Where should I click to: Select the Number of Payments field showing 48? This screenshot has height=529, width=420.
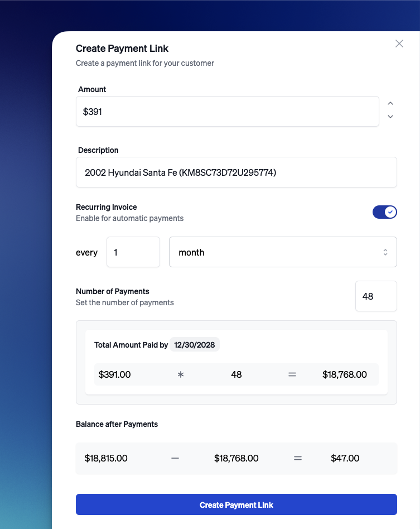tap(376, 296)
